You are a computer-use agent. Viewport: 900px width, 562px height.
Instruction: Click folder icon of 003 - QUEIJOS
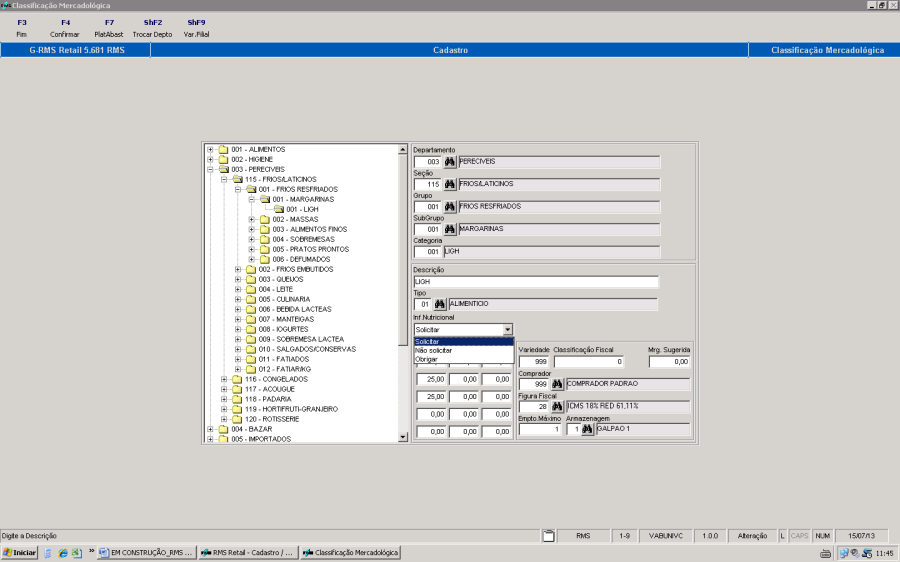click(x=251, y=280)
